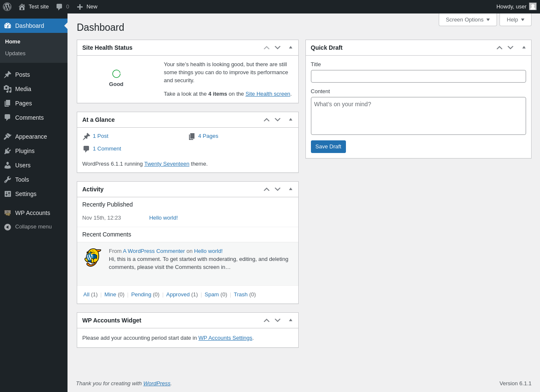Viewport: 540px width, 392px height.
Task: Move the Activity widget down
Action: point(278,189)
